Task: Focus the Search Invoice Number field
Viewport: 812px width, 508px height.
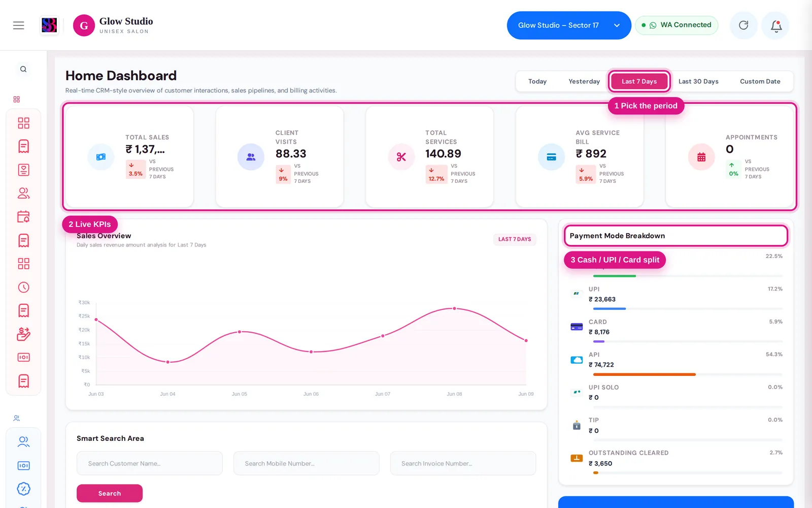Action: pos(463,463)
